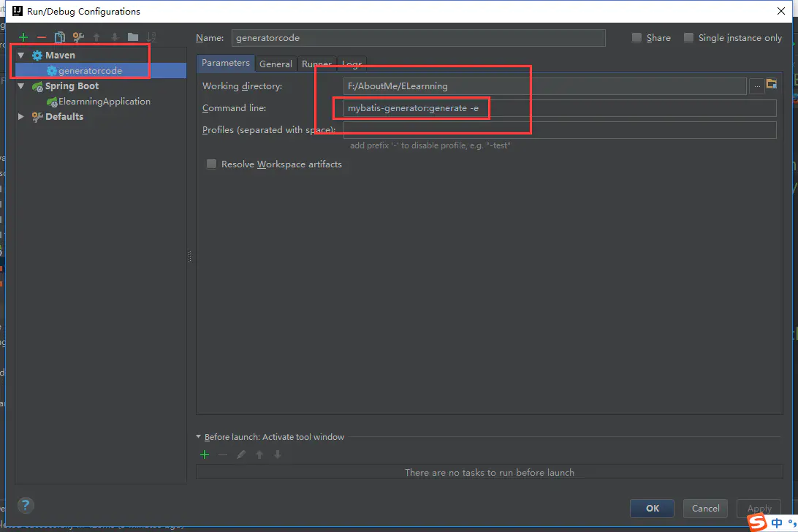Toggle the Chinese input mode indicator
Image resolution: width=798 pixels, height=532 pixels.
tap(777, 523)
